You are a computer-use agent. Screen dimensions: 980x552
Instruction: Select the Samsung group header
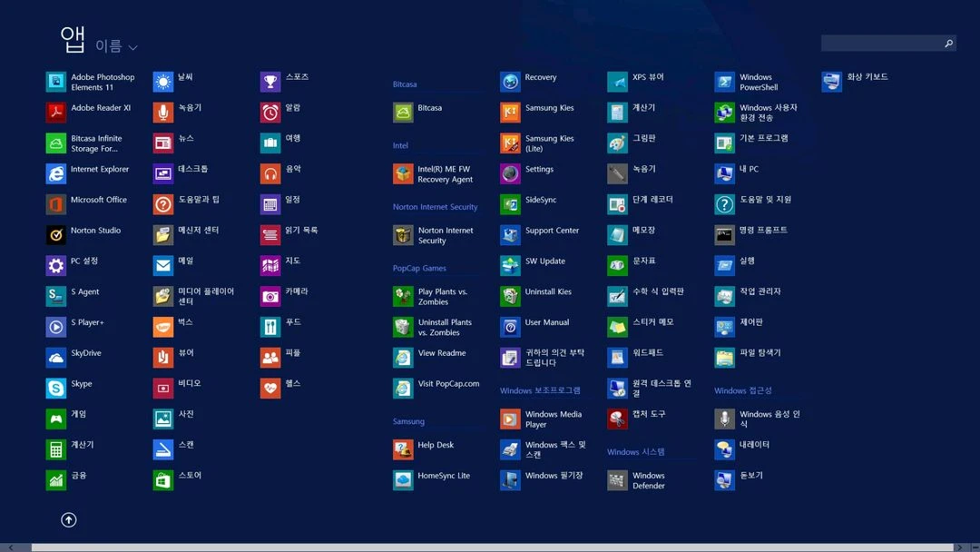408,420
